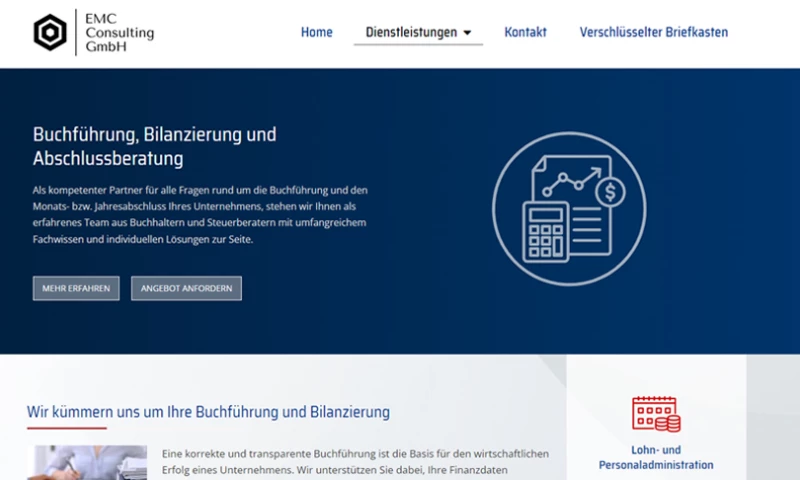
Task: Open Lohn- und Personaladministration link
Action: pyautogui.click(x=656, y=458)
